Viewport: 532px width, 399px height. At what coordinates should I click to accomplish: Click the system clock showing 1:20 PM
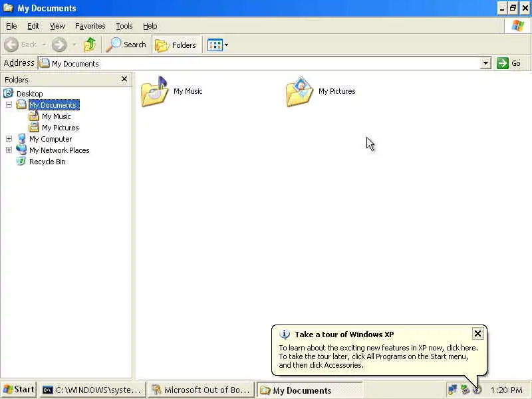click(506, 390)
